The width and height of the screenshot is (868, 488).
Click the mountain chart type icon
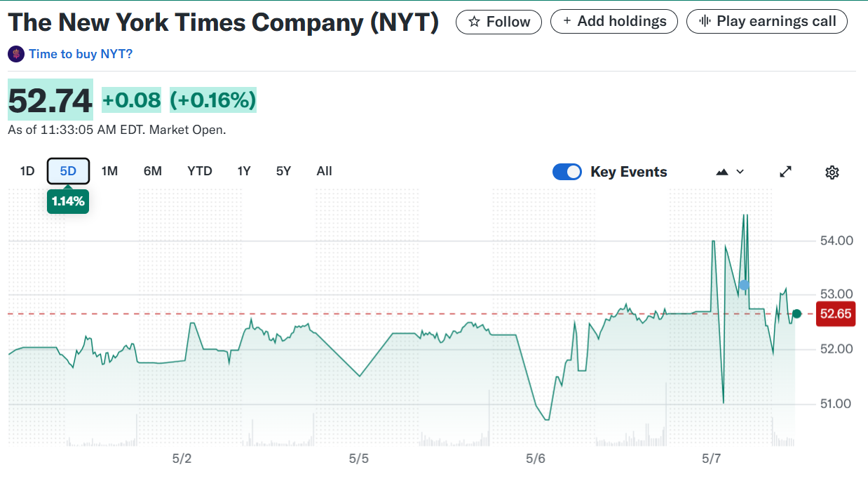tap(722, 172)
